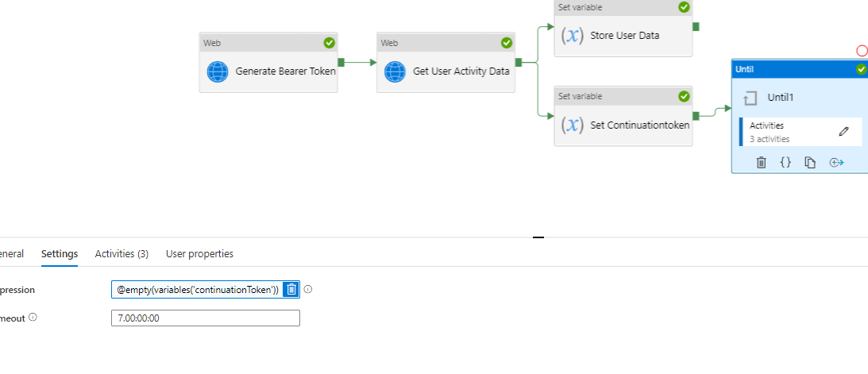Viewport: 868px width, 374px height.
Task: Open the Activities (3) tab
Action: click(122, 254)
